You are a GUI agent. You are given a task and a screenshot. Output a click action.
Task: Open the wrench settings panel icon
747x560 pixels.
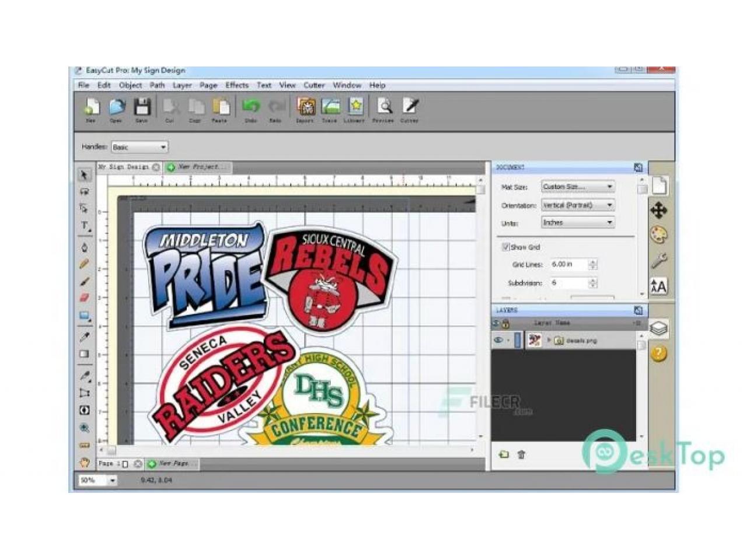659,260
